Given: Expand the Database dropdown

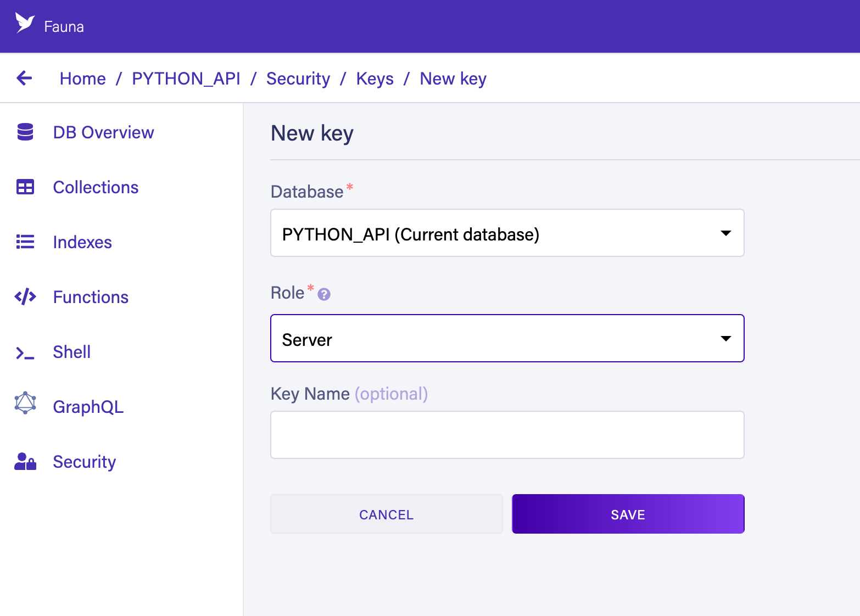Looking at the screenshot, I should [507, 233].
